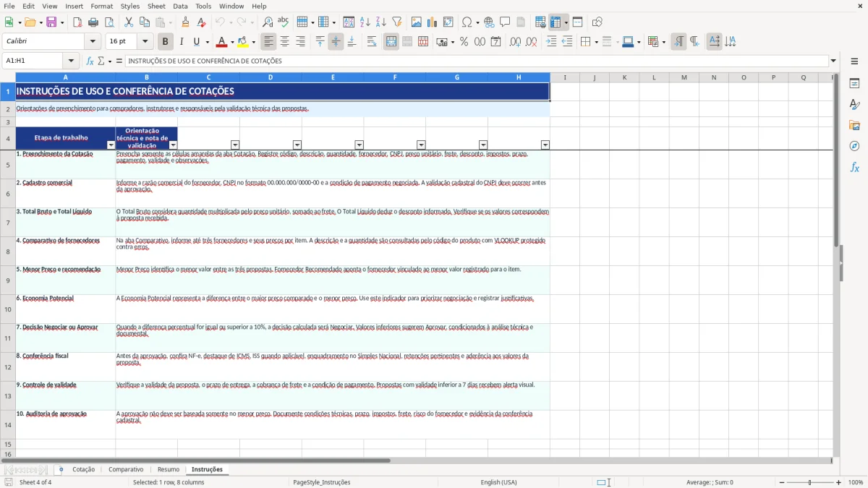Viewport: 868px width, 488px height.
Task: Open the Format menu
Action: click(x=101, y=6)
